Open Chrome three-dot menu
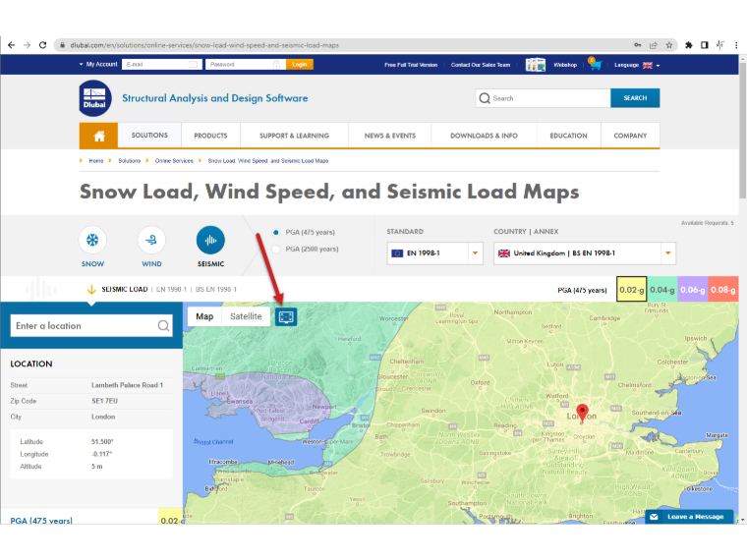This screenshot has width=747, height=560. tap(736, 45)
